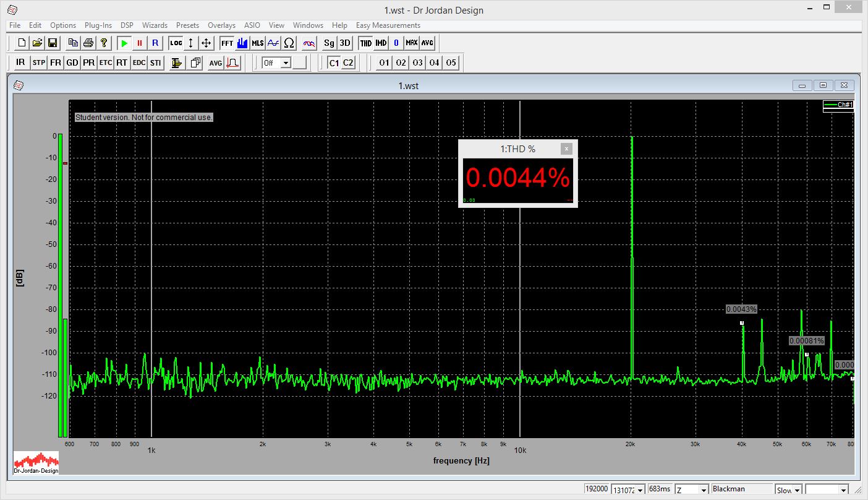This screenshot has height=500, width=868.
Task: Click the four-way pan arrows icon
Action: (206, 43)
